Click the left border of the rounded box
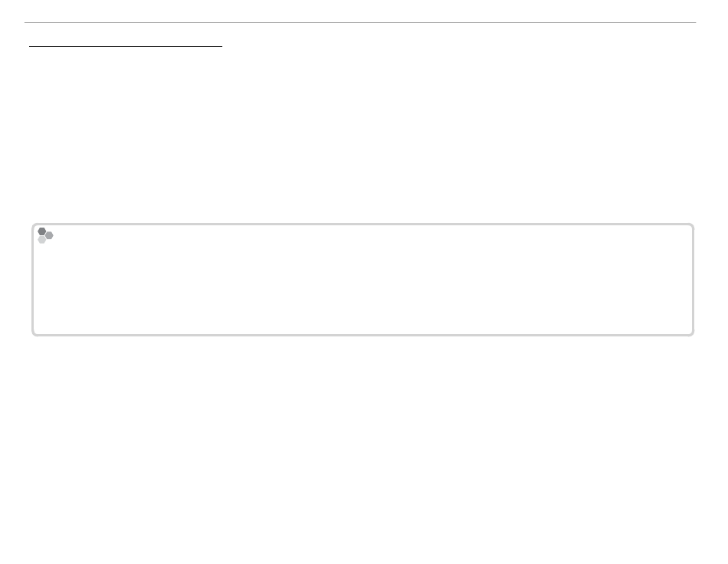This screenshot has height=564, width=728. 33,280
